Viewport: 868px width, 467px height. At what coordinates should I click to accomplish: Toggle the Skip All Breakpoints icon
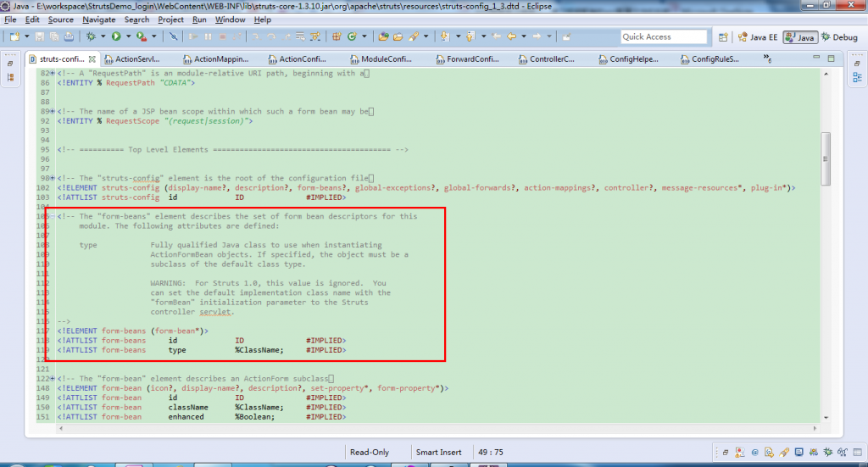(x=173, y=36)
